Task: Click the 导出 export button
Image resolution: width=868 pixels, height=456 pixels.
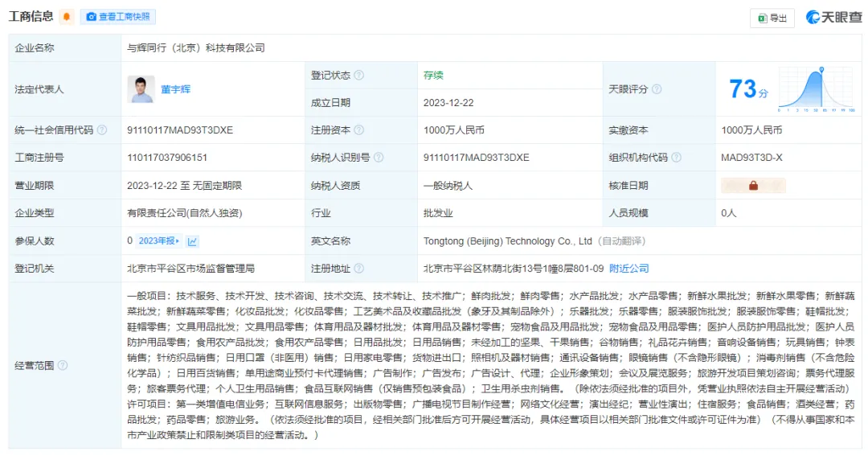Action: (x=772, y=18)
